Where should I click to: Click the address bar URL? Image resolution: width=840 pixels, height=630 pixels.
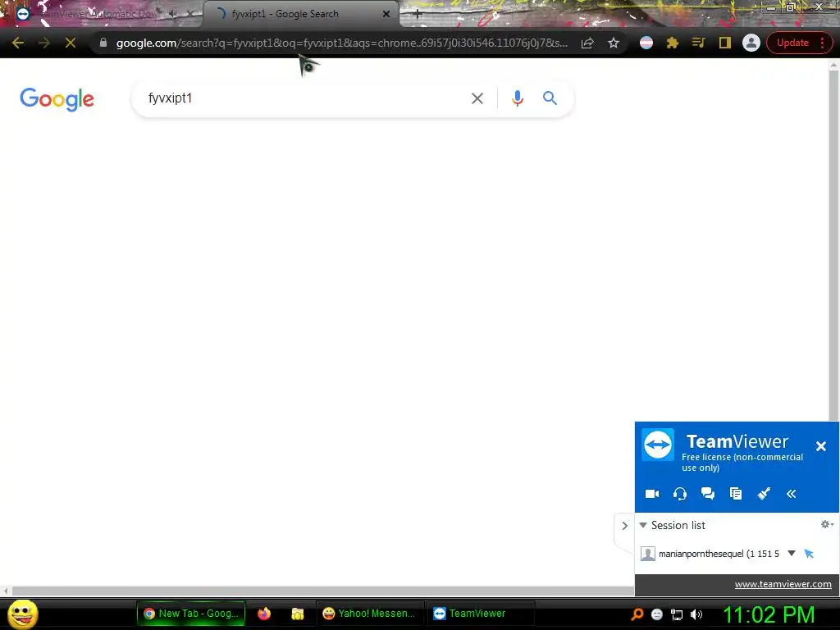tap(342, 43)
